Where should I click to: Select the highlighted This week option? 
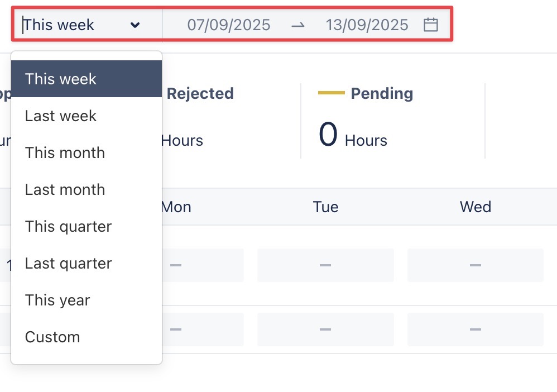[x=87, y=79]
